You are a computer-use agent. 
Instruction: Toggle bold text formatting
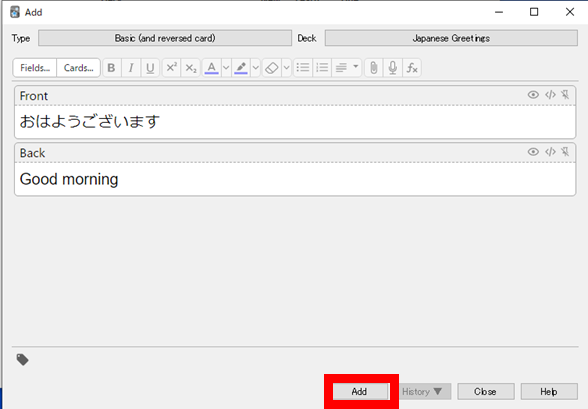[111, 68]
